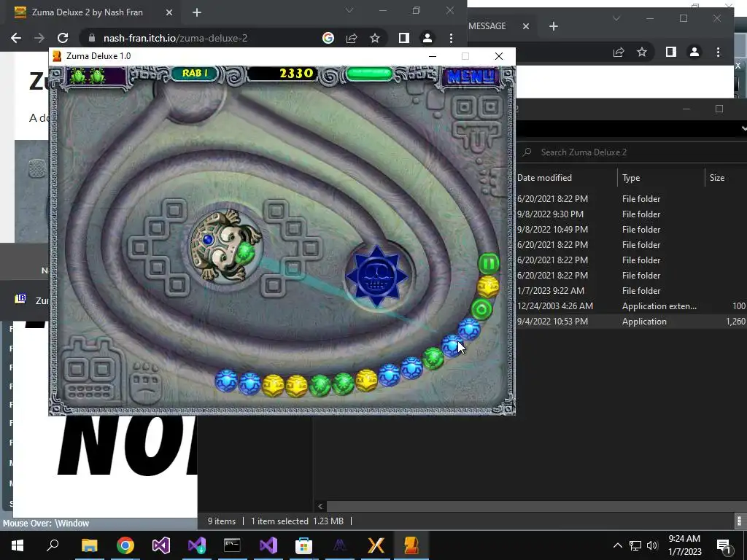Close the Zuma Deluxe 2 browser tab
The width and height of the screenshot is (747, 560).
tap(169, 12)
